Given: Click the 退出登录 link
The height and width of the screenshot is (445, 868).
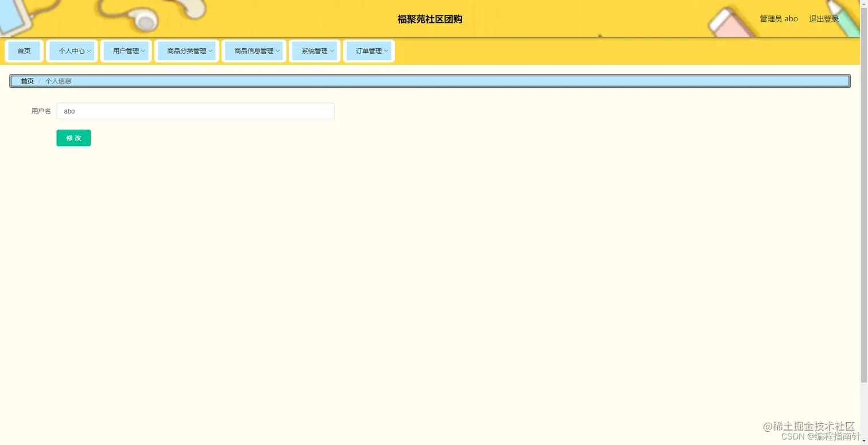Looking at the screenshot, I should [824, 19].
